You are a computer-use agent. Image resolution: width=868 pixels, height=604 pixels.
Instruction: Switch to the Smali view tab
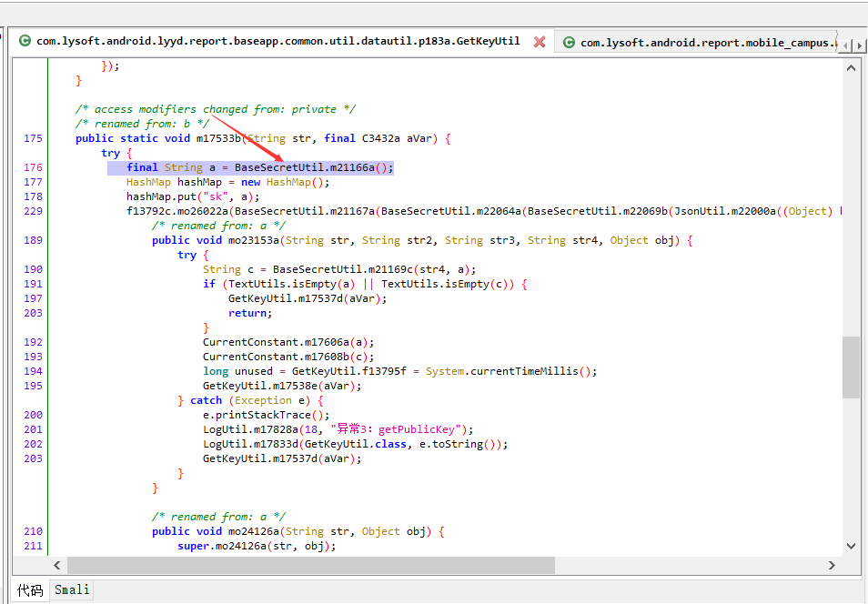click(x=72, y=589)
